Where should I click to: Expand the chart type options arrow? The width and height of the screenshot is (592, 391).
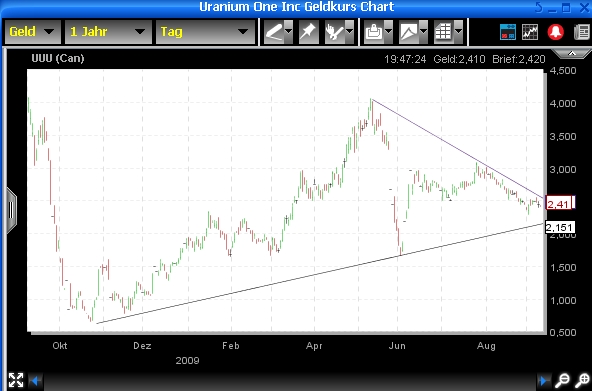pyautogui.click(x=423, y=32)
